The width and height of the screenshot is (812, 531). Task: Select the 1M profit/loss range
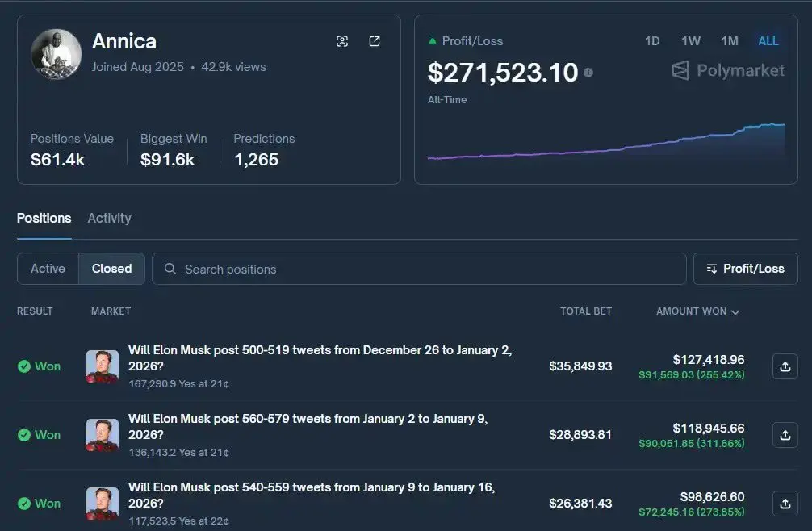pos(730,41)
